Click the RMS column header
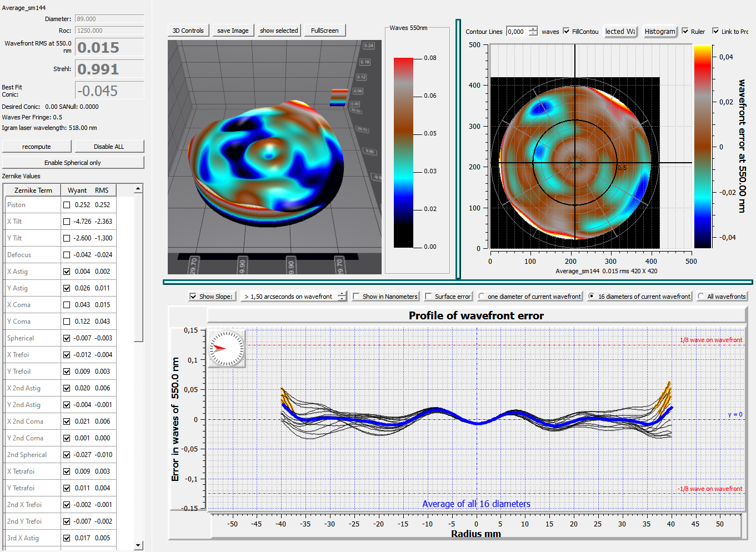This screenshot has width=756, height=552. [103, 190]
